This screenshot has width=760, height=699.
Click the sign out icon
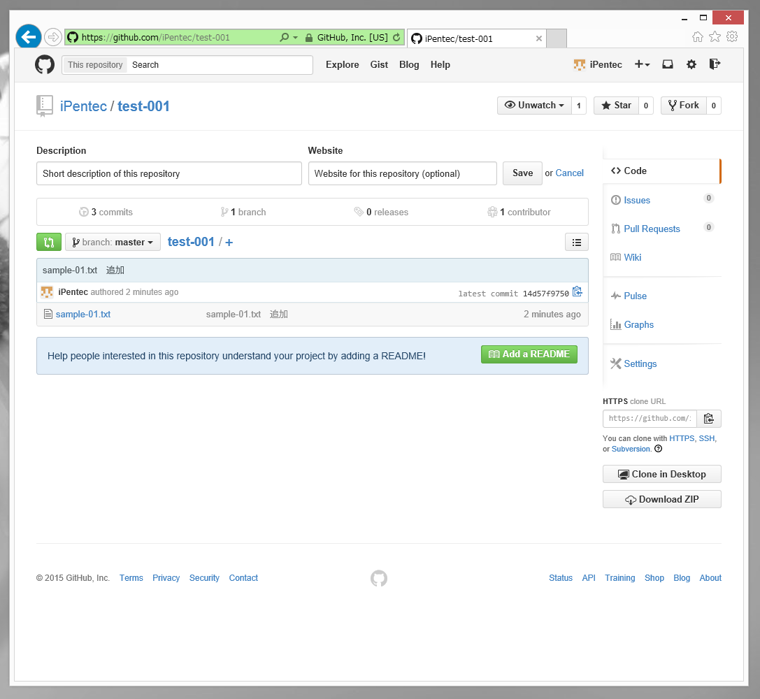tap(714, 64)
